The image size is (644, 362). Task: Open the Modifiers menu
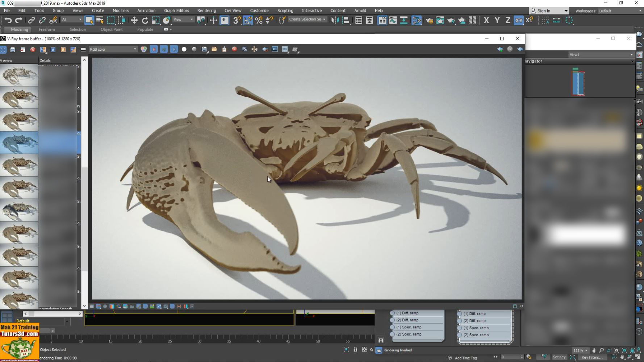tap(121, 11)
